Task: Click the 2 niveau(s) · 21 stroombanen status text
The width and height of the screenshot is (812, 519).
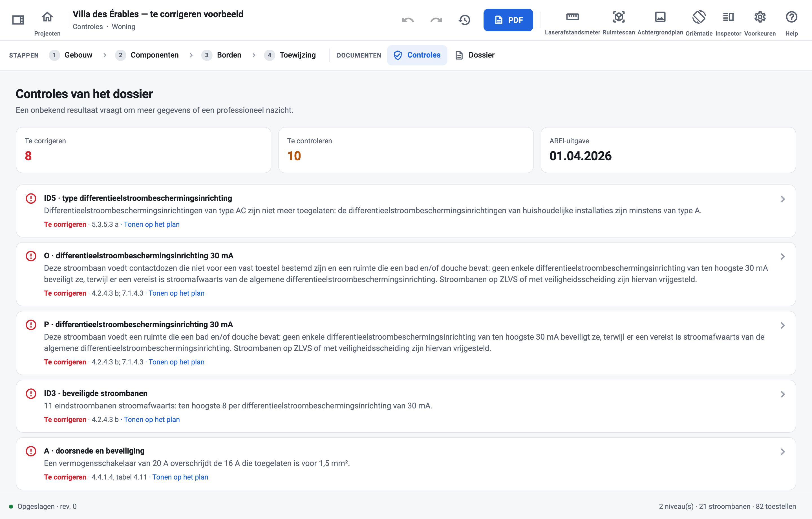Action: [x=727, y=507]
